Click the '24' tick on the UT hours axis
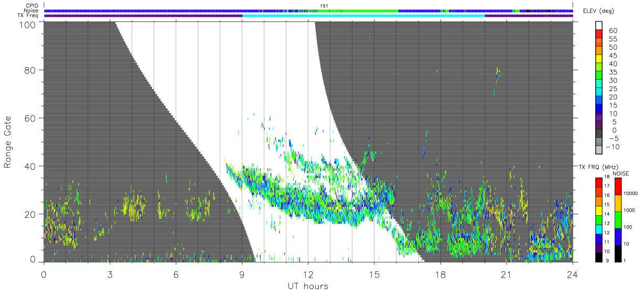The width and height of the screenshot is (644, 297). tap(572, 274)
